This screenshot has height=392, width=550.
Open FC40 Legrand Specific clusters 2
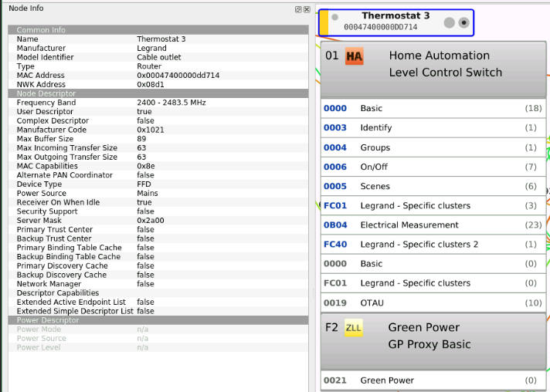[433, 245]
